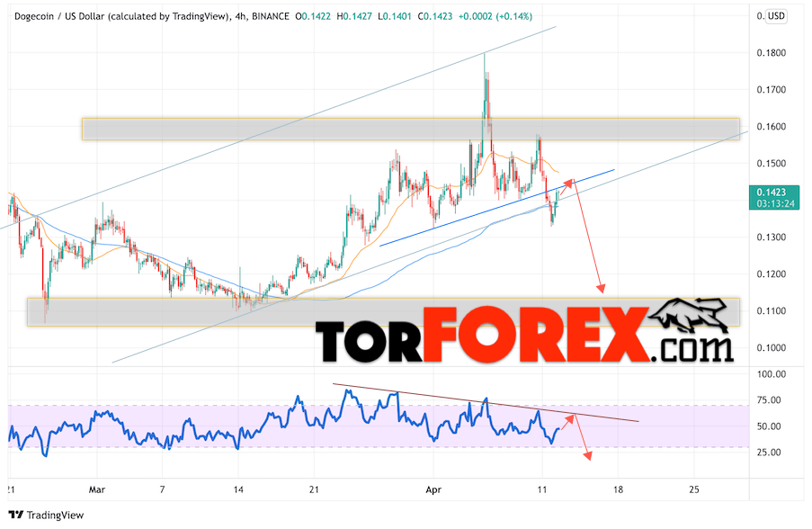Click the 0.1700 price axis label
812x529 pixels.
pyautogui.click(x=772, y=90)
